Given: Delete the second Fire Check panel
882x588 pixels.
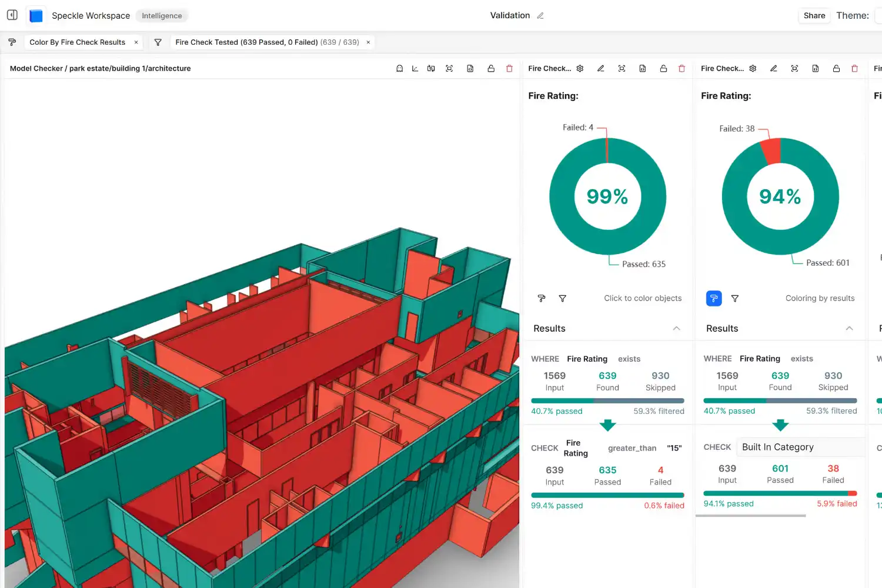Looking at the screenshot, I should click(854, 69).
